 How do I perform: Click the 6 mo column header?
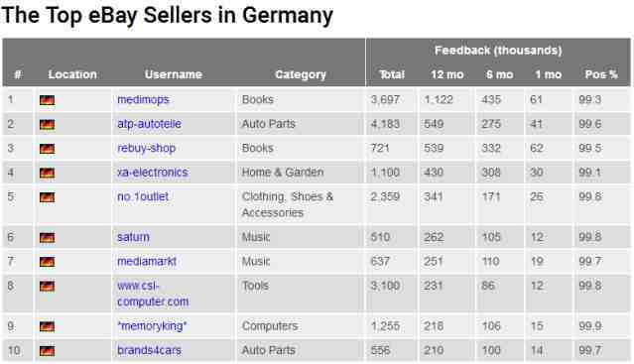tap(500, 74)
